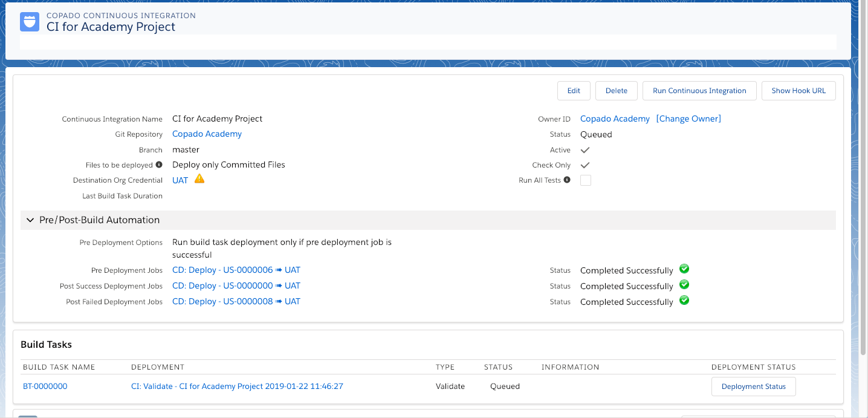Click the info icon beside Files to be deployed

pos(159,165)
